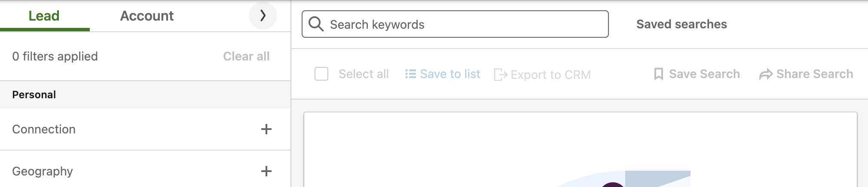Switch to the Lead tab
This screenshot has width=868, height=187.
click(44, 16)
